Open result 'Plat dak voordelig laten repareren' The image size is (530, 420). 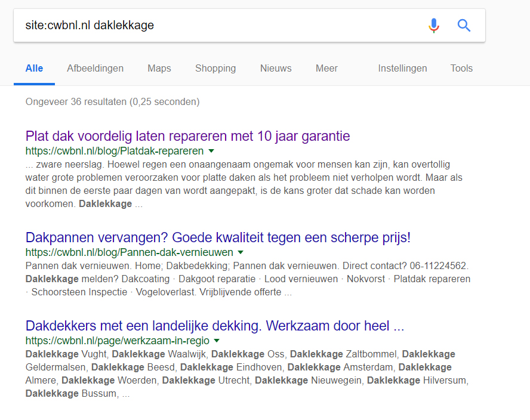pyautogui.click(x=187, y=136)
